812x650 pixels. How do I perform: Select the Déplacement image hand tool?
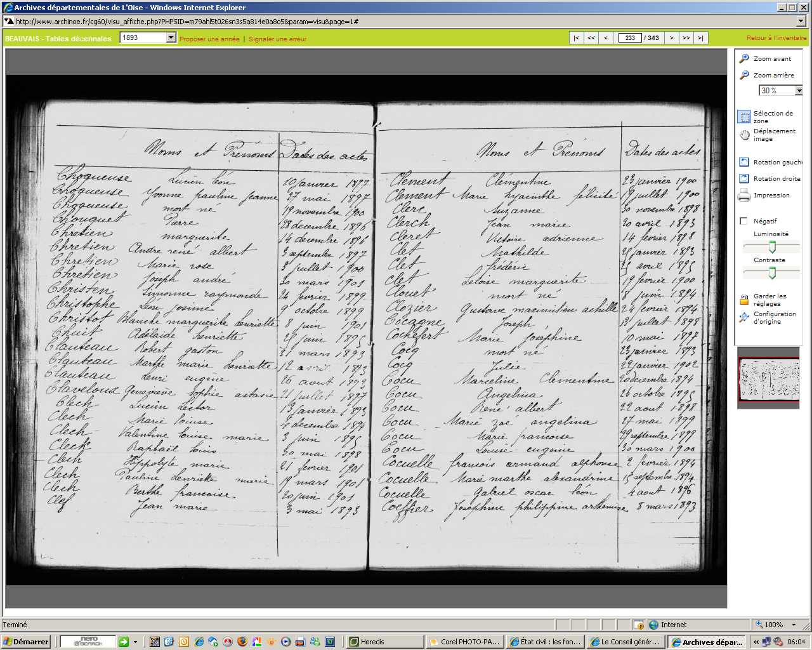(x=744, y=135)
